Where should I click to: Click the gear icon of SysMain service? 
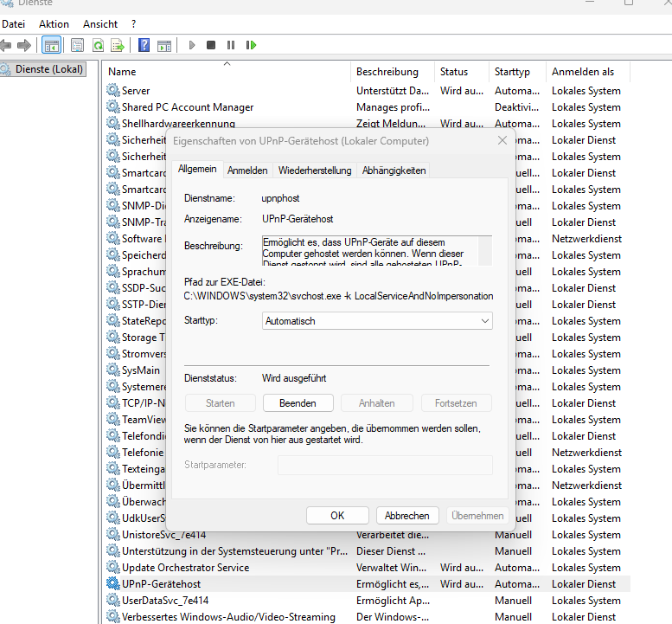pos(112,370)
